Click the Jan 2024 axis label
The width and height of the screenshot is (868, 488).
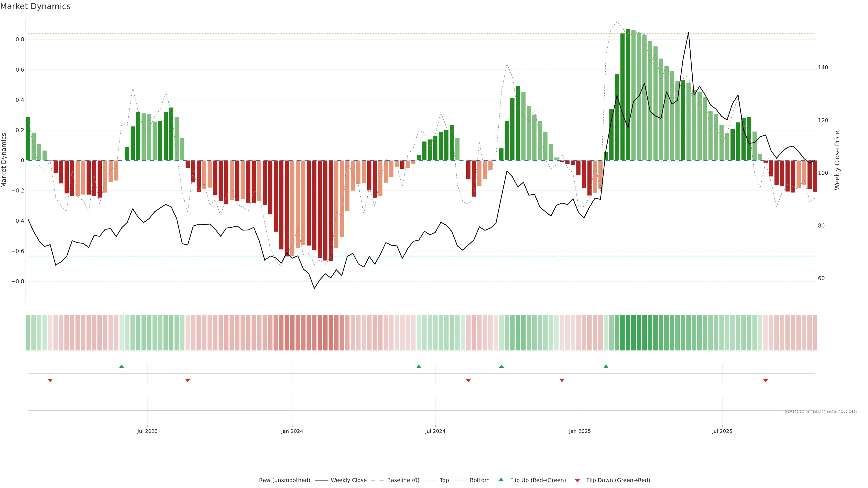(292, 431)
